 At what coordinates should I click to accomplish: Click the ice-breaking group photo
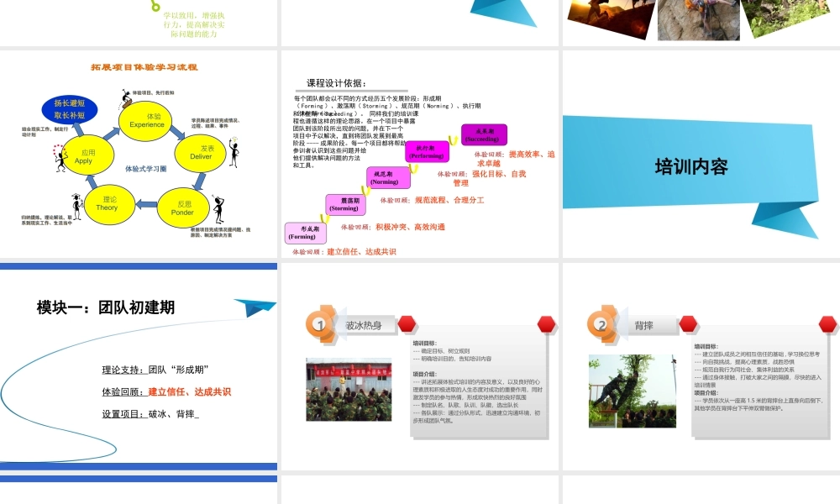(349, 390)
